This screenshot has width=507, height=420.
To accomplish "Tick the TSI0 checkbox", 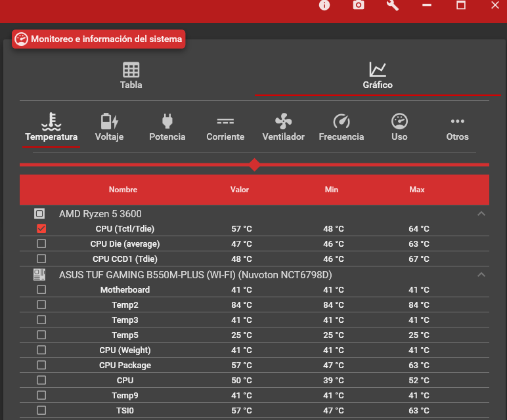I will 41,410.
